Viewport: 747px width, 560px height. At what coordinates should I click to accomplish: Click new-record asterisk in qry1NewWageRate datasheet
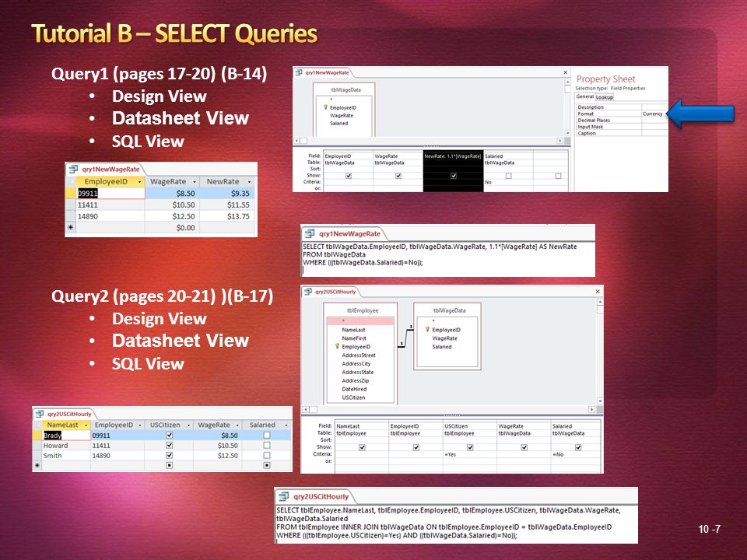pyautogui.click(x=71, y=228)
